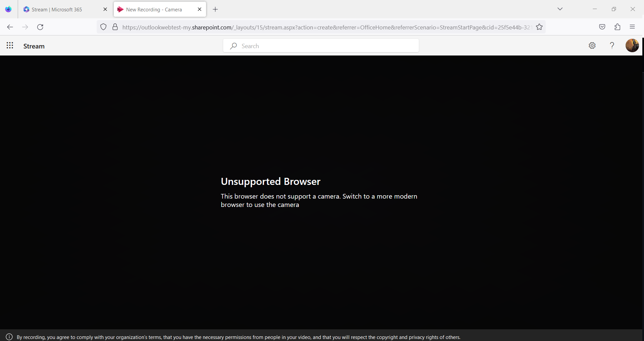The height and width of the screenshot is (341, 644).
Task: Switch to the Stream | Microsoft 365 tab
Action: [57, 9]
